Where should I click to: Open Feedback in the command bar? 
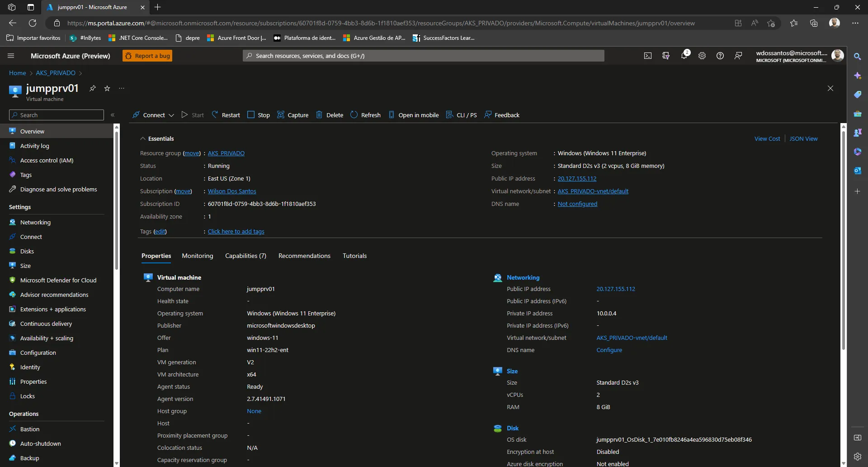502,115
